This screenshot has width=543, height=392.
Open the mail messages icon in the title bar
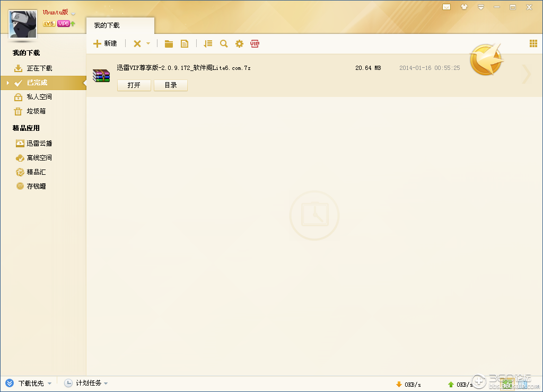click(446, 7)
